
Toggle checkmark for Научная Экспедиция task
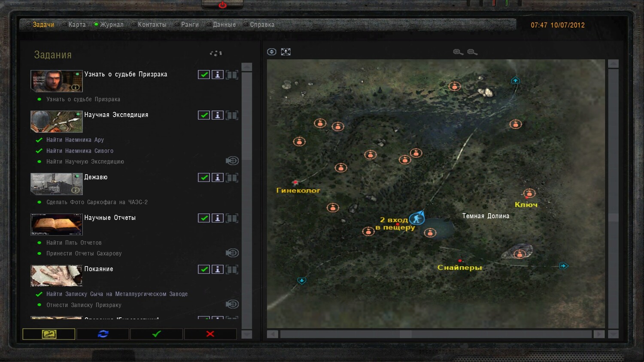coord(204,115)
